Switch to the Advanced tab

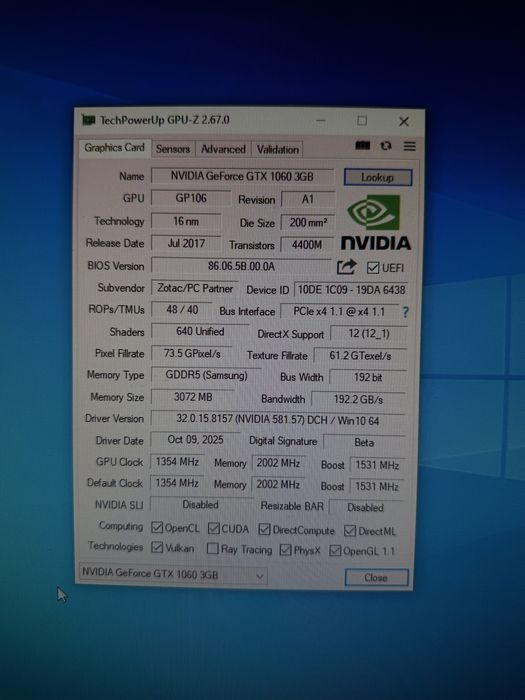223,150
